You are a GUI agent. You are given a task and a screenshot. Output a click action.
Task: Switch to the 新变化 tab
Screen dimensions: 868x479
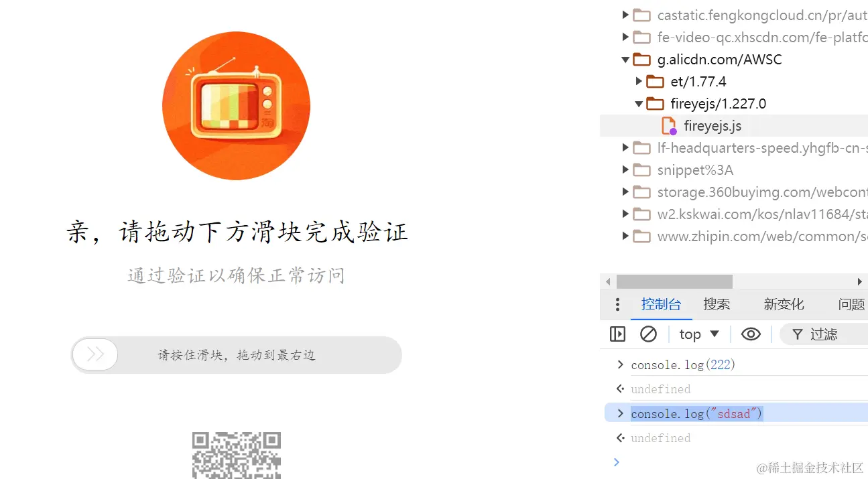(784, 304)
